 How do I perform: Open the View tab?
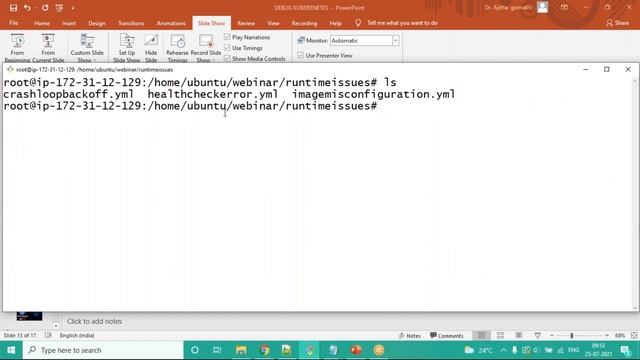coord(273,23)
